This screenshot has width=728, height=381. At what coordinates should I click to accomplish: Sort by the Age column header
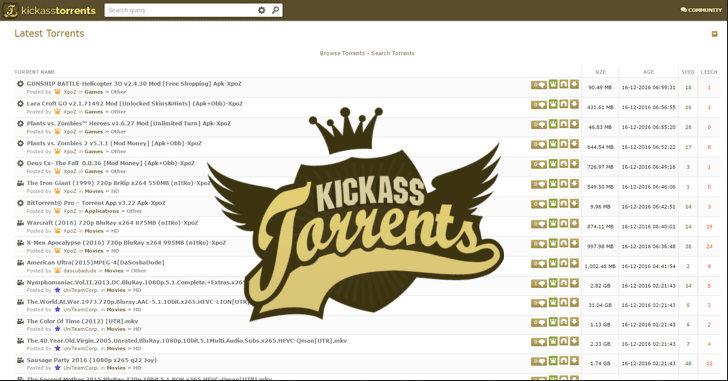point(648,72)
